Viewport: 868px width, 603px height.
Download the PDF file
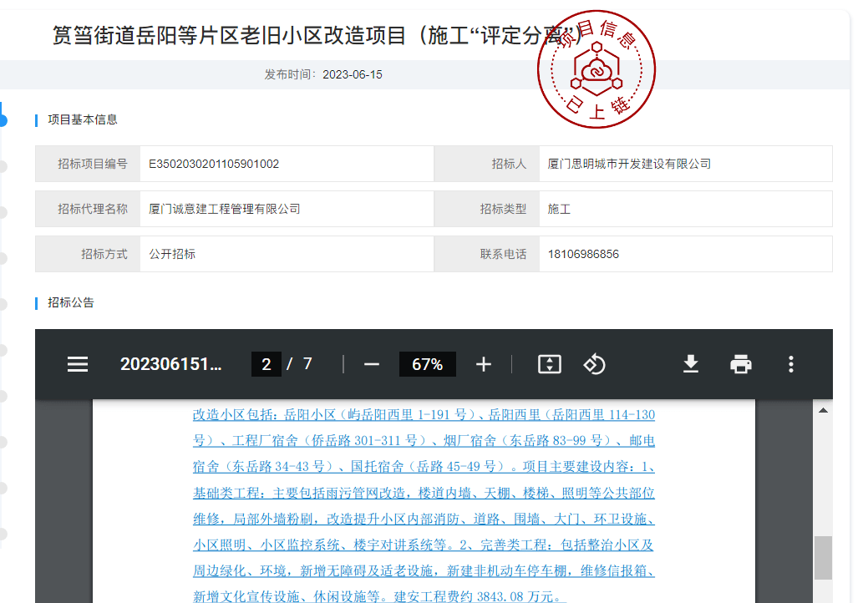coord(691,364)
